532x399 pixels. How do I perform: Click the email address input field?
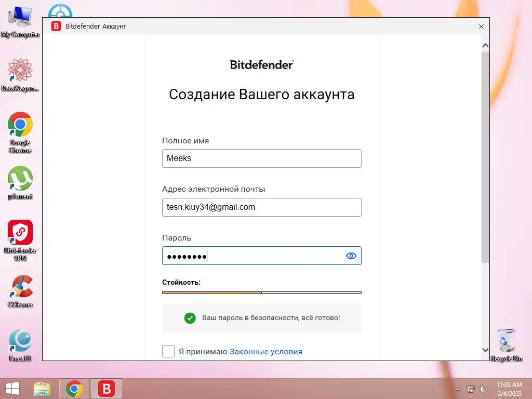coord(262,207)
